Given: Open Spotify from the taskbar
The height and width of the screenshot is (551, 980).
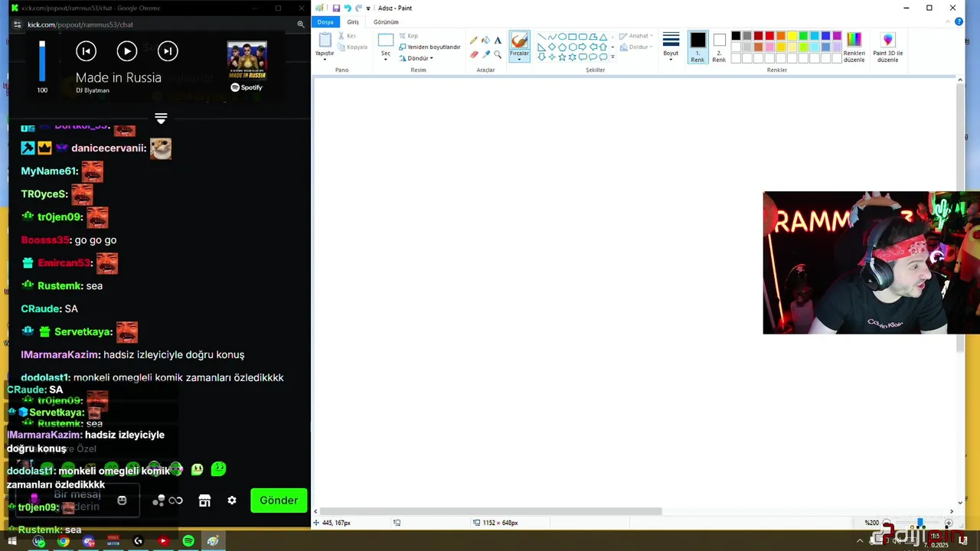Looking at the screenshot, I should pyautogui.click(x=188, y=541).
